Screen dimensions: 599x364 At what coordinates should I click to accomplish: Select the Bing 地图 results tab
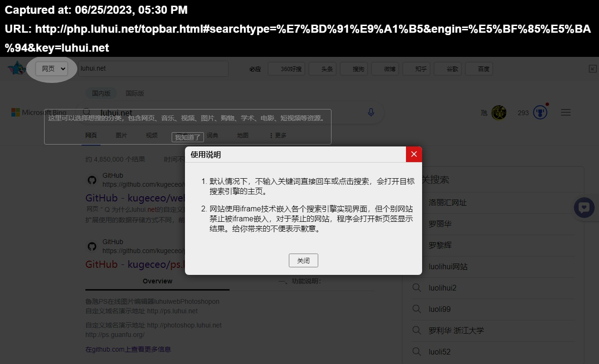pyautogui.click(x=243, y=136)
